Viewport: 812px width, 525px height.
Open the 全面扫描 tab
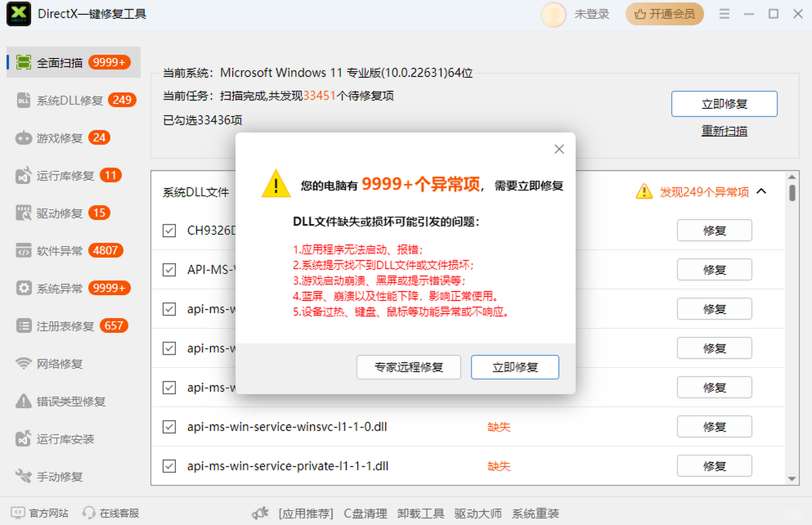coord(73,62)
